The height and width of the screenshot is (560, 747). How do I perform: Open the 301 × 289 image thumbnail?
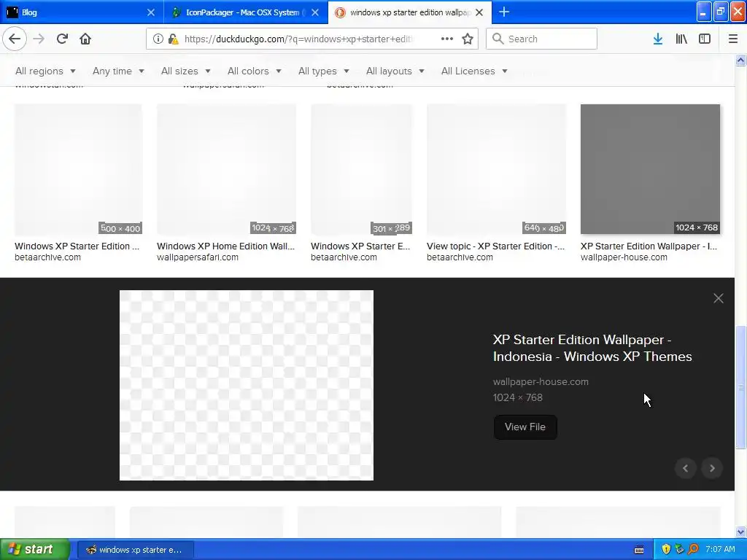tap(361, 169)
